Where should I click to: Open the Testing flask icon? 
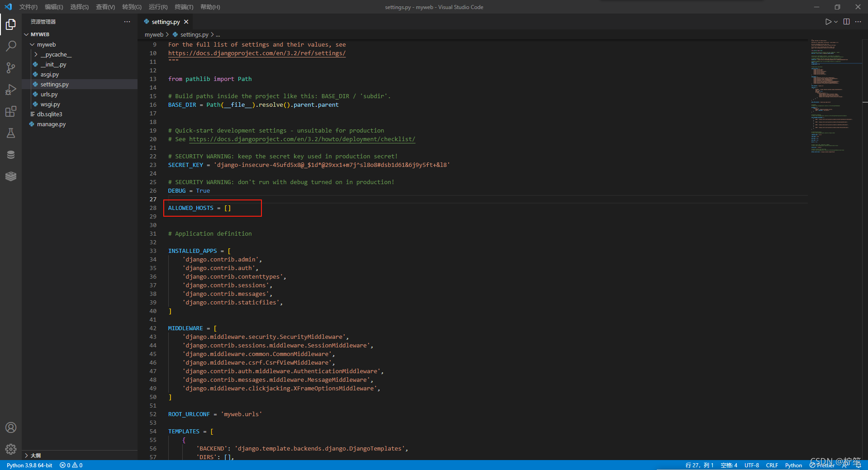(11, 133)
